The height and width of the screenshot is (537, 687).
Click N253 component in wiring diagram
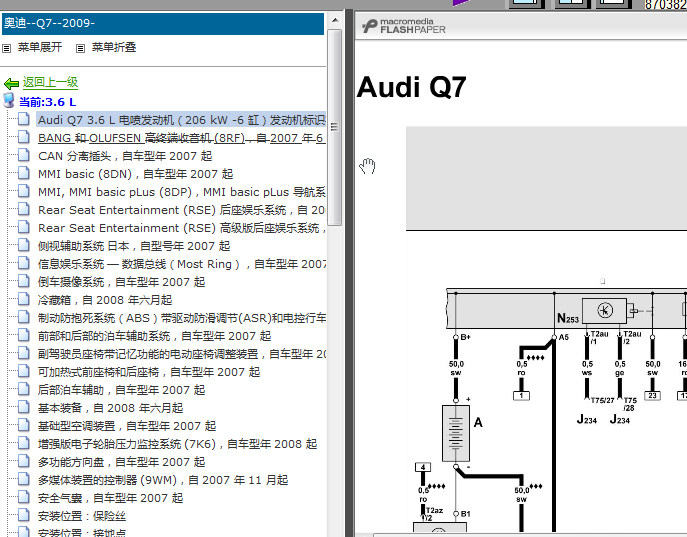pyautogui.click(x=604, y=311)
